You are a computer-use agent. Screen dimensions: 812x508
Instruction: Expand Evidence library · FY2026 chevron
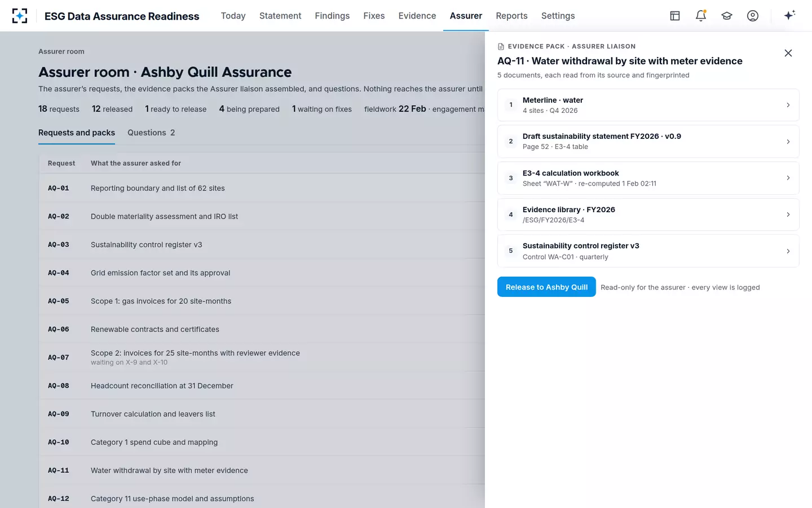[788, 214]
